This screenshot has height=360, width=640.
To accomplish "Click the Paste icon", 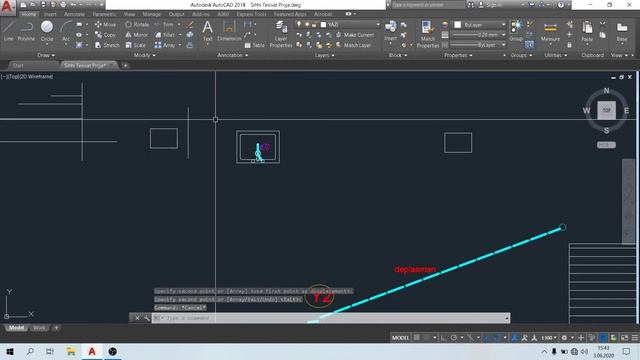I will pyautogui.click(x=587, y=31).
